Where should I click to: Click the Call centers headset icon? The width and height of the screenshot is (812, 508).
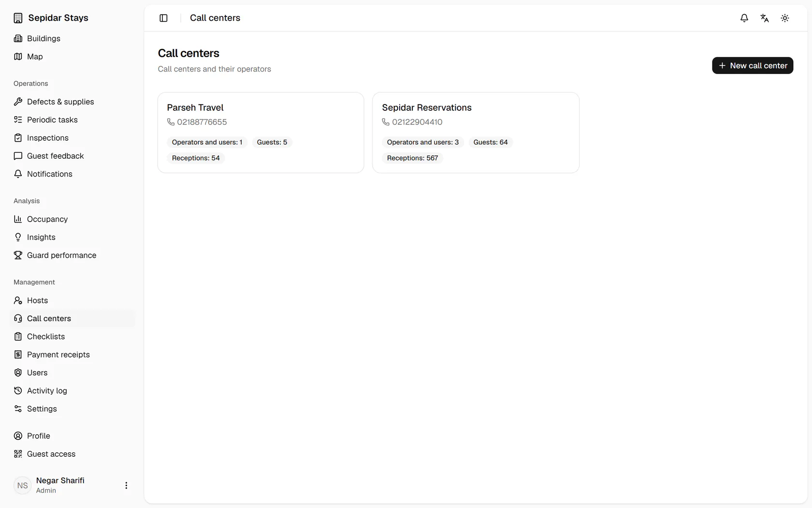[18, 318]
